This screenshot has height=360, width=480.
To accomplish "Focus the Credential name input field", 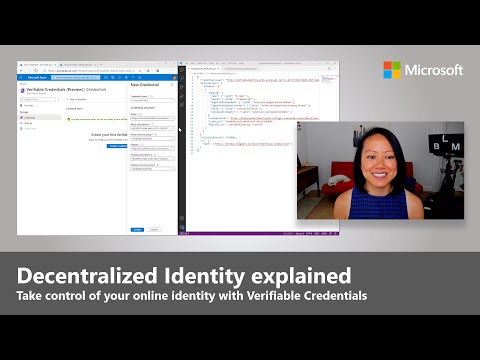I will [x=152, y=100].
